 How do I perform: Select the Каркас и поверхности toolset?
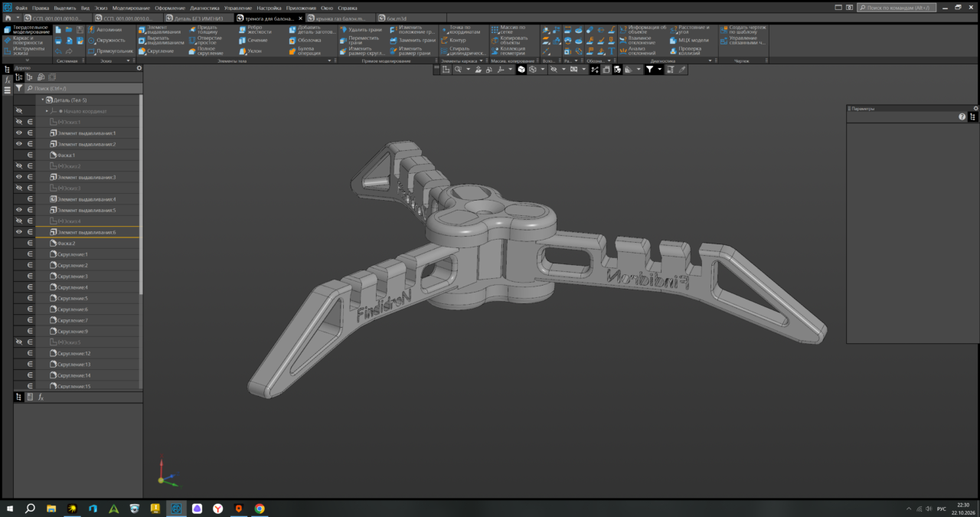click(28, 40)
